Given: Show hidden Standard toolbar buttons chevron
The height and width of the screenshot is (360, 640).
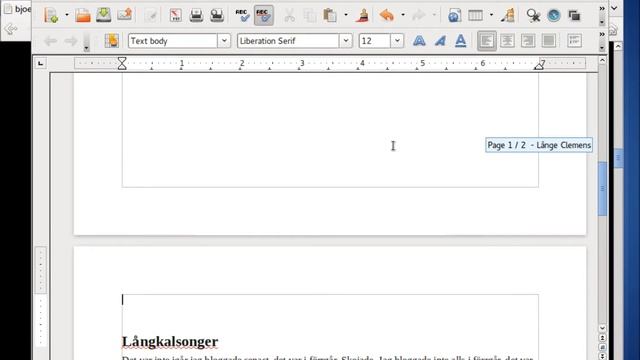Looking at the screenshot, I should (x=602, y=9).
